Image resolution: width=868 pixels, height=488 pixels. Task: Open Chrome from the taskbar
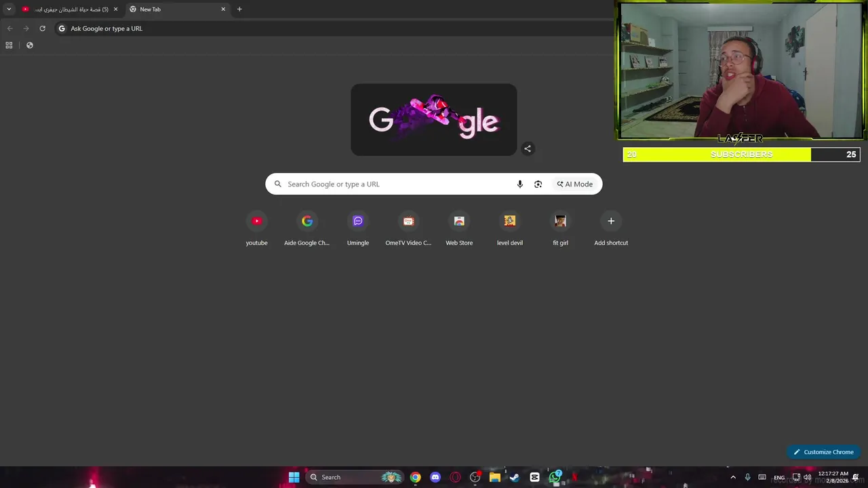415,477
